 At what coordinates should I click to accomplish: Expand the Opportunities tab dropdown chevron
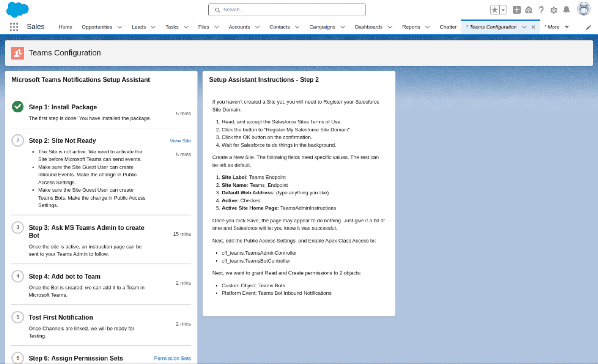(120, 27)
